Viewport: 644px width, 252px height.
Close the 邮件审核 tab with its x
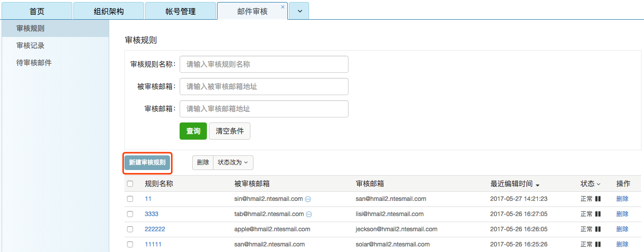coord(282,7)
